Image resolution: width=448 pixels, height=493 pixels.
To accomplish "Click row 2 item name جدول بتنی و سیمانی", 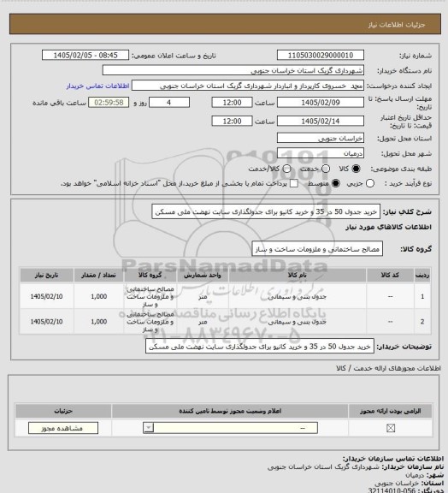I will [x=298, y=322].
